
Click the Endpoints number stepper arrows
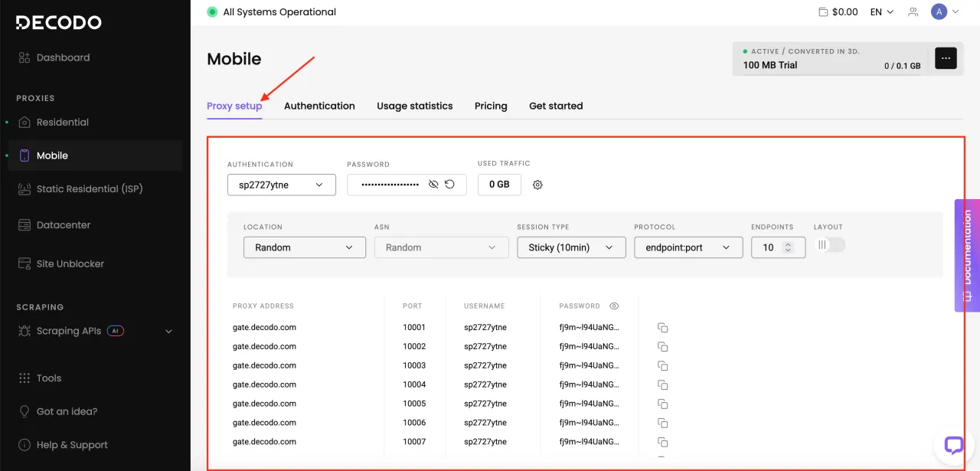tap(789, 247)
